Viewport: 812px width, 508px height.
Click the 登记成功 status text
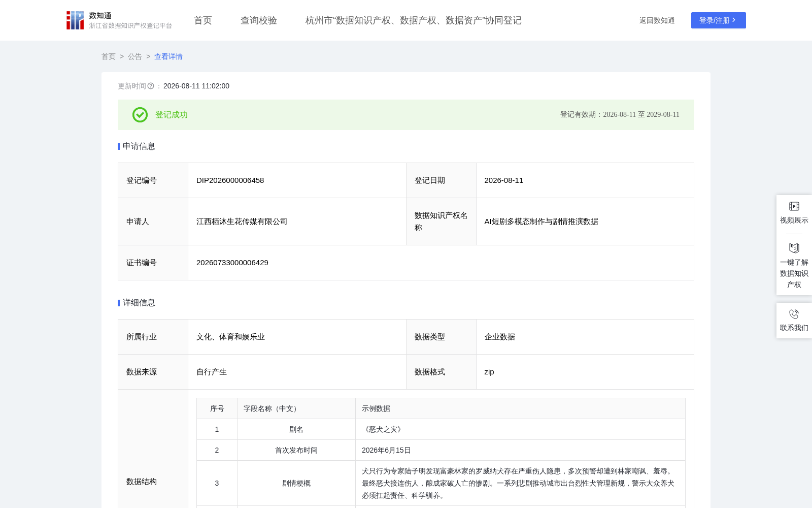tap(172, 115)
